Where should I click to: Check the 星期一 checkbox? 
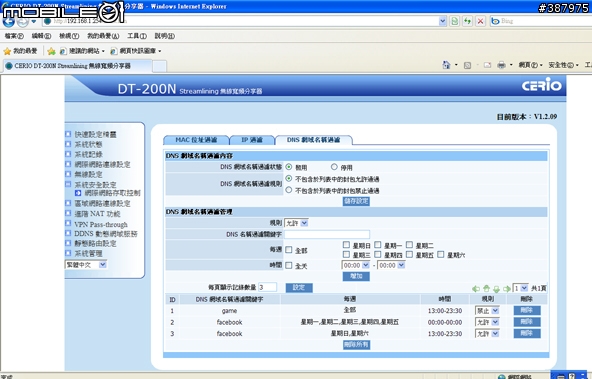[x=378, y=245]
